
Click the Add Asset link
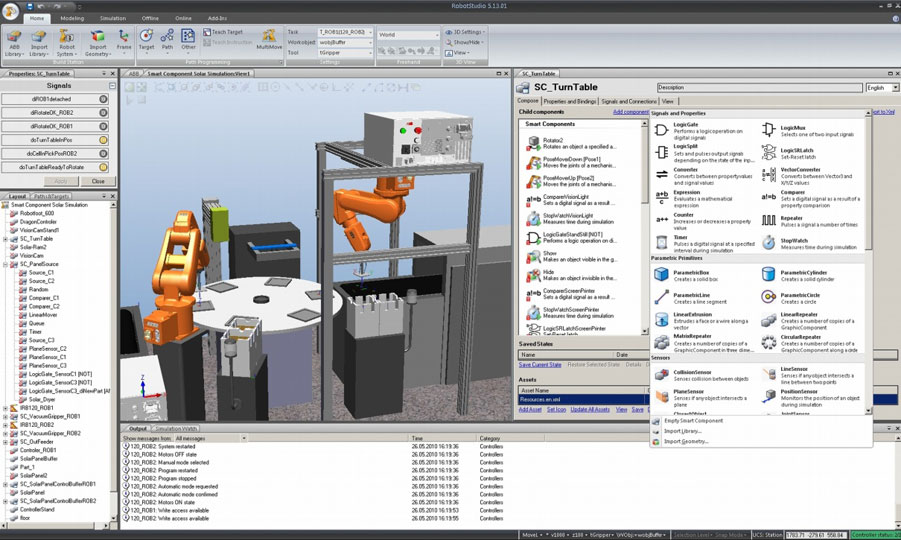(x=530, y=409)
